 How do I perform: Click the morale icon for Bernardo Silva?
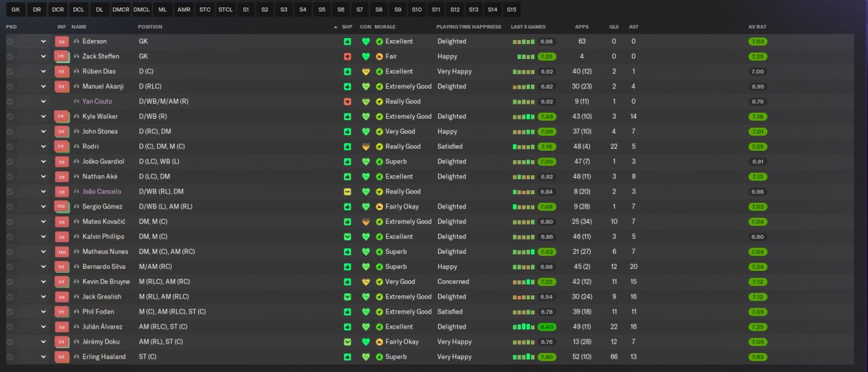380,267
